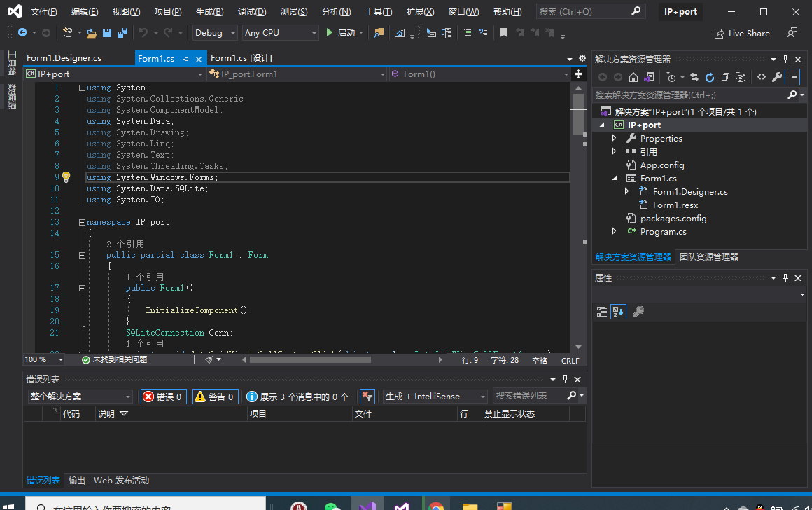Click the Home icon in Solution Explorer
The image size is (812, 510).
coord(633,77)
